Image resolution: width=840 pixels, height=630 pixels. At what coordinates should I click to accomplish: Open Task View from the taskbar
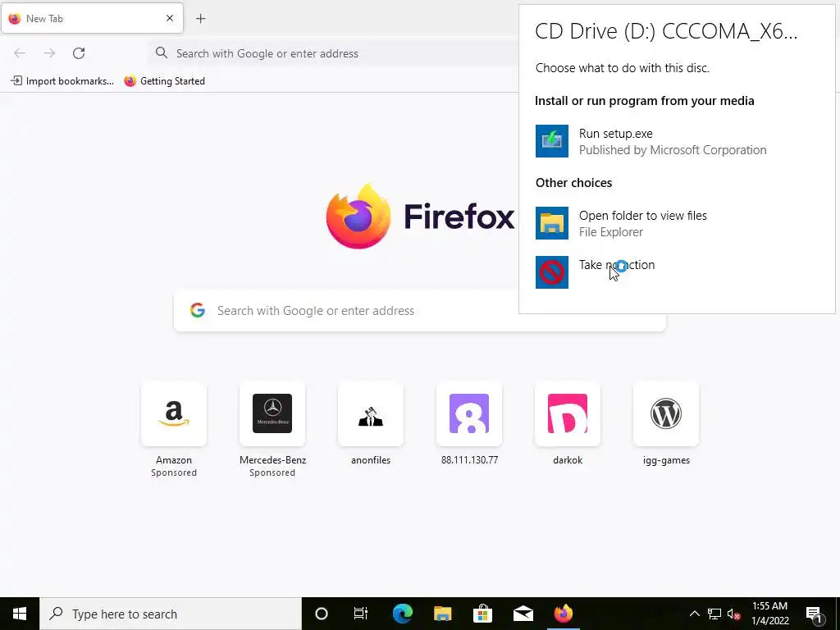[x=361, y=614]
